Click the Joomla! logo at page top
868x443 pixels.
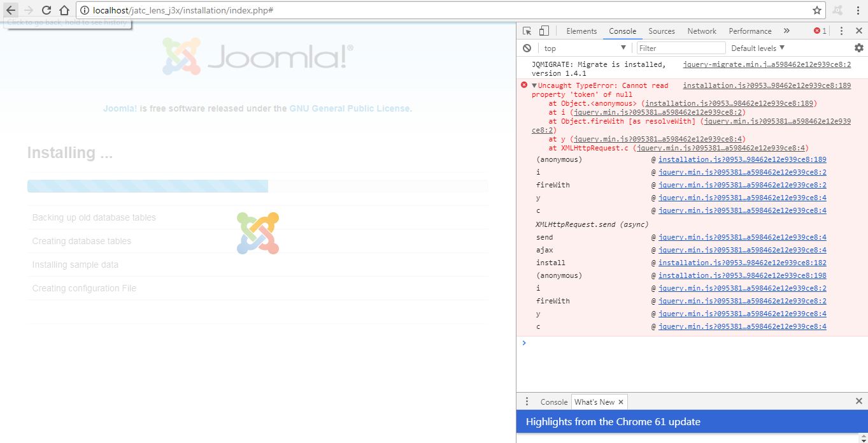pyautogui.click(x=257, y=57)
